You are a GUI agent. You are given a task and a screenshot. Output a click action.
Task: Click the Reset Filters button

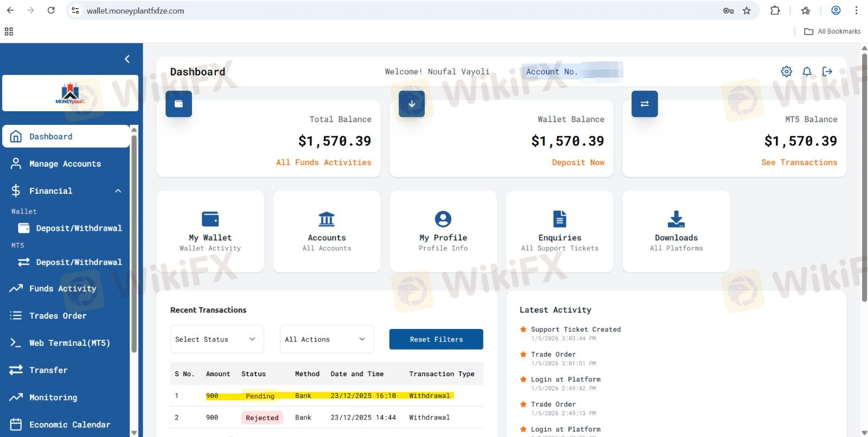point(436,339)
